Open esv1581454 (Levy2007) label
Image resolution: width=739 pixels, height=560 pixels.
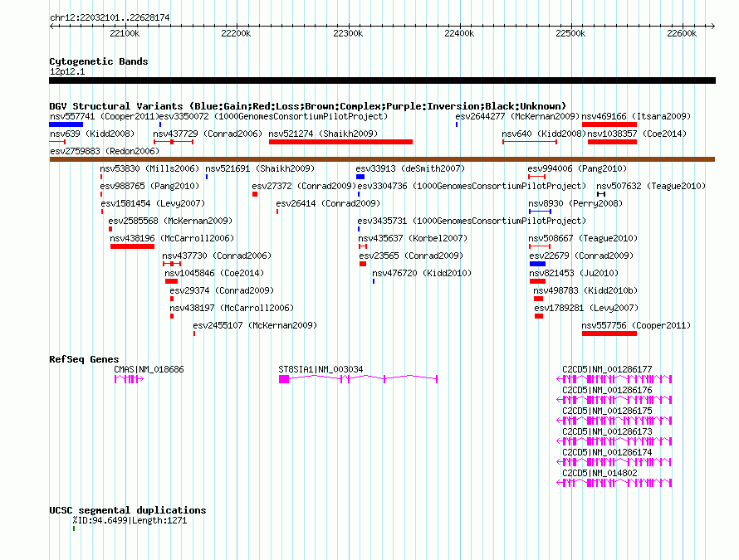153,203
